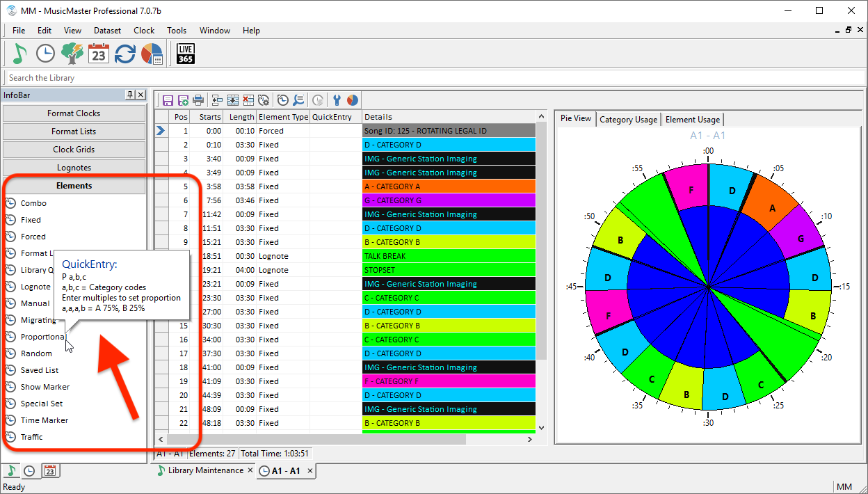Screen dimensions: 868x494
Task: Collapse the Elements section header
Action: [74, 186]
